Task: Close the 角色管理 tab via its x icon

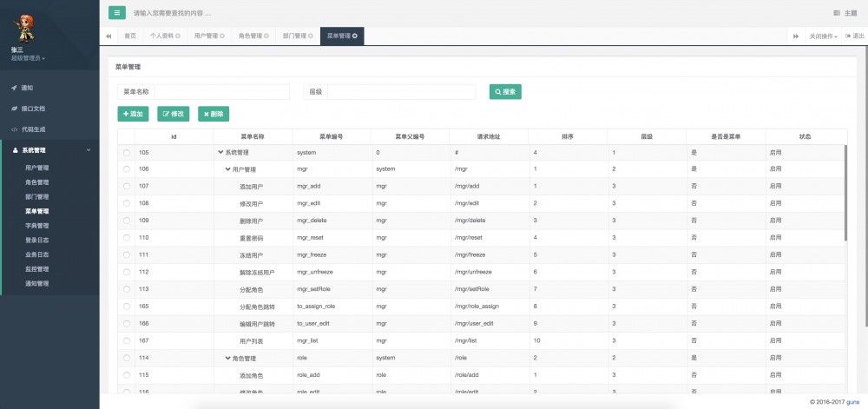Action: tap(266, 36)
